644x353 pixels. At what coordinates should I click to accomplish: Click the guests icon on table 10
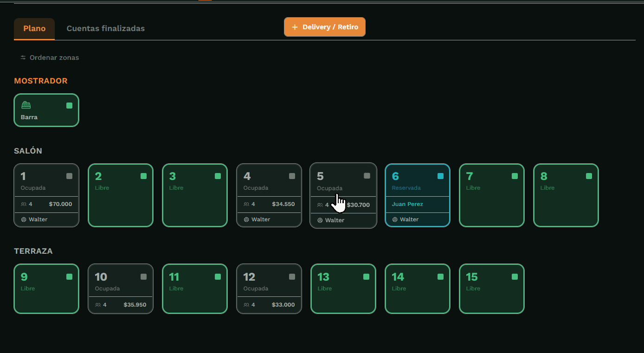pyautogui.click(x=98, y=305)
